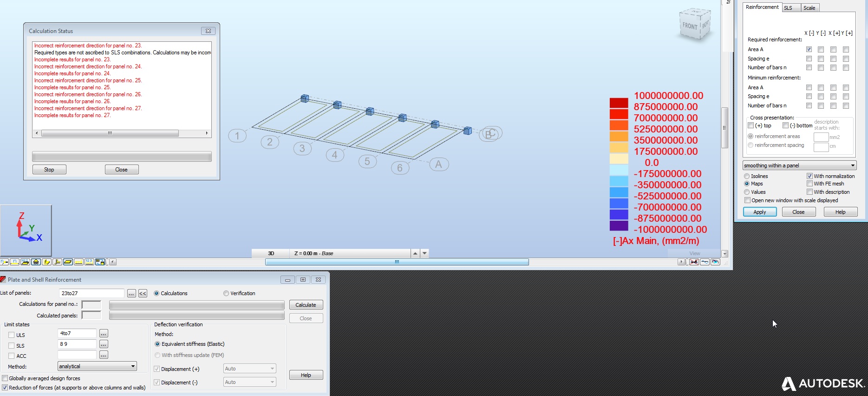Select the Isolines radio button
This screenshot has width=868, height=396.
click(x=747, y=176)
